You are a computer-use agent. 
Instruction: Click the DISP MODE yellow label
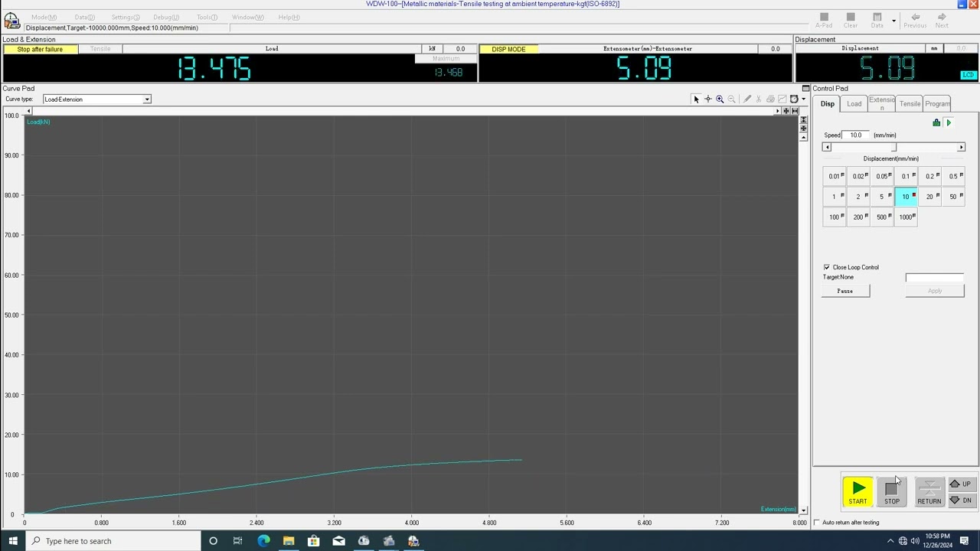(508, 49)
